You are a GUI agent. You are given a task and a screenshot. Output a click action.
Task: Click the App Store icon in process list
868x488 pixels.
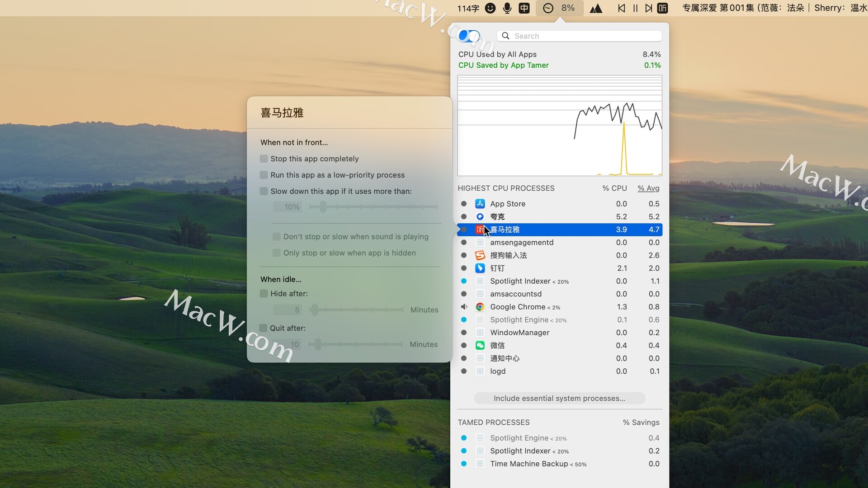[x=480, y=204]
